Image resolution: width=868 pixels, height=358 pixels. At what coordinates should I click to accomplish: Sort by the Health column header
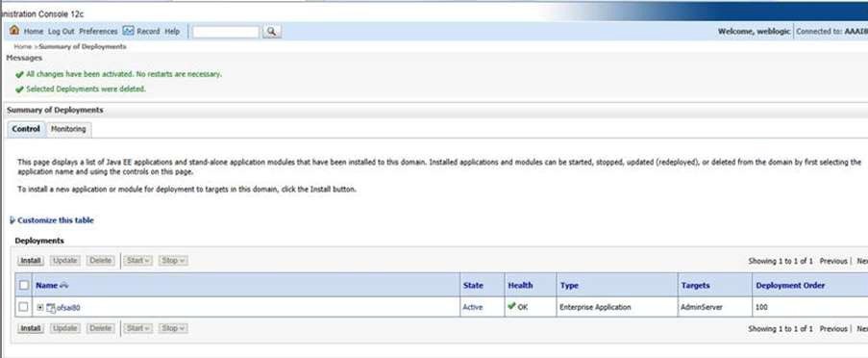(x=520, y=286)
